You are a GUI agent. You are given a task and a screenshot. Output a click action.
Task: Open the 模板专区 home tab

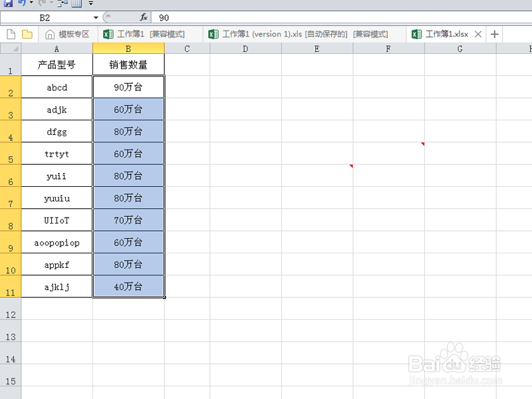point(67,35)
